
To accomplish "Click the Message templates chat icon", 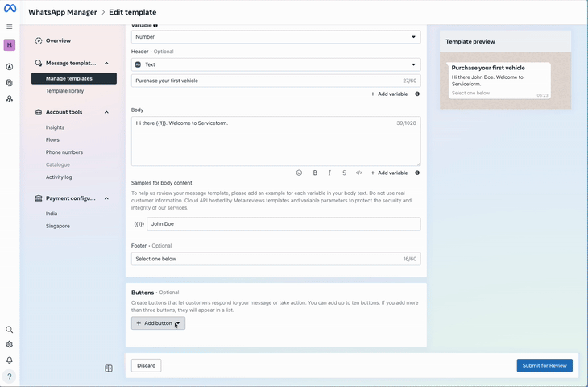I will click(x=38, y=63).
